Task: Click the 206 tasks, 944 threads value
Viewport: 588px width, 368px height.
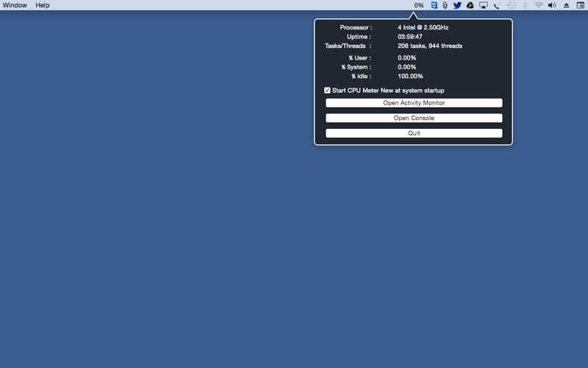Action: point(430,46)
